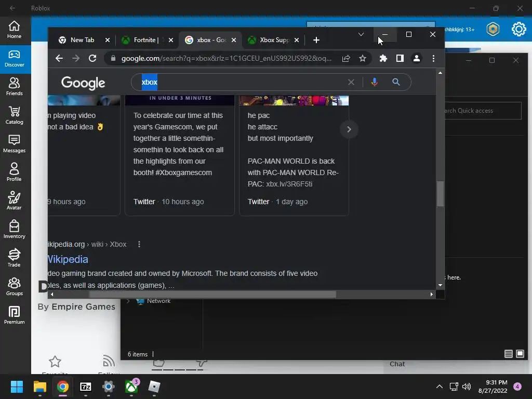
Task: Click the Google search magnifier button
Action: [395, 82]
